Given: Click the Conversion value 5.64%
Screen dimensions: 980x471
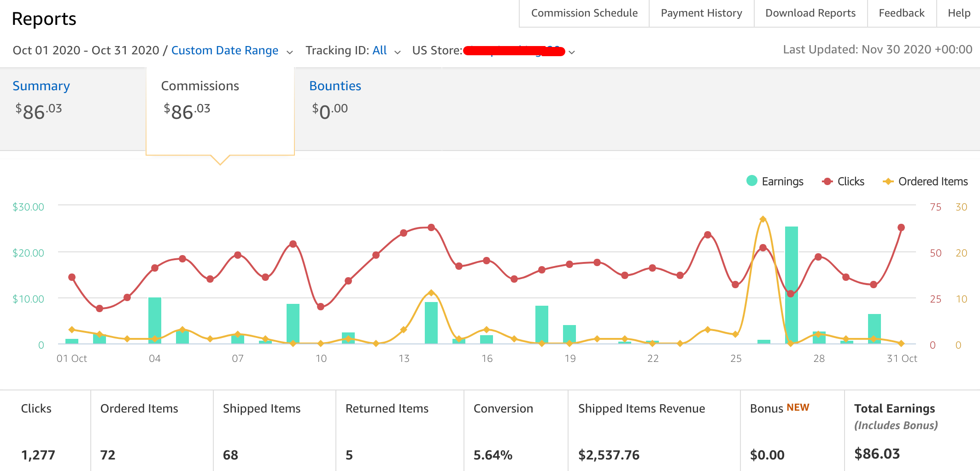Looking at the screenshot, I should 493,455.
